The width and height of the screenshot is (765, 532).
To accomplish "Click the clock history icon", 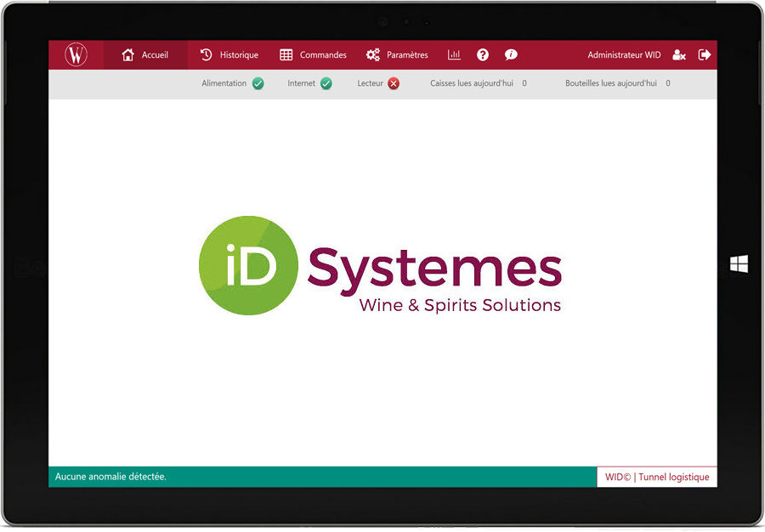I will 206,54.
